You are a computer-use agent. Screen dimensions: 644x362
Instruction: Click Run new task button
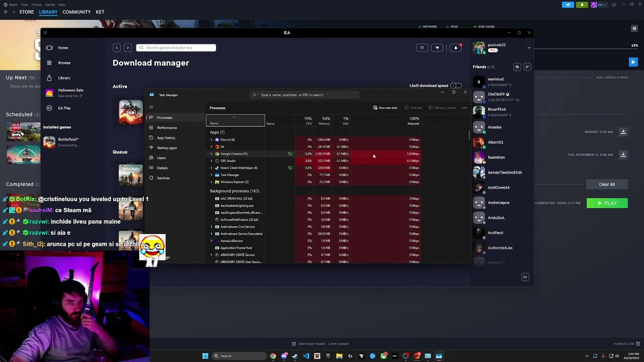click(x=385, y=108)
